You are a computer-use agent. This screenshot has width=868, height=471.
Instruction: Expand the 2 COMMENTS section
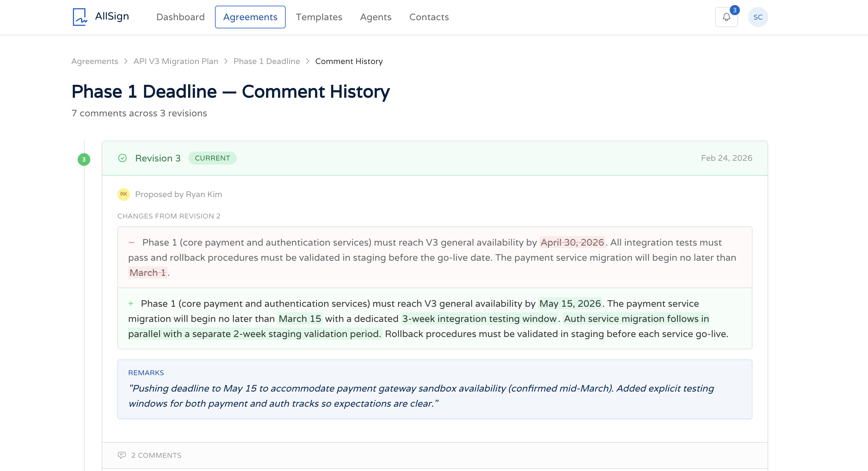coord(156,455)
